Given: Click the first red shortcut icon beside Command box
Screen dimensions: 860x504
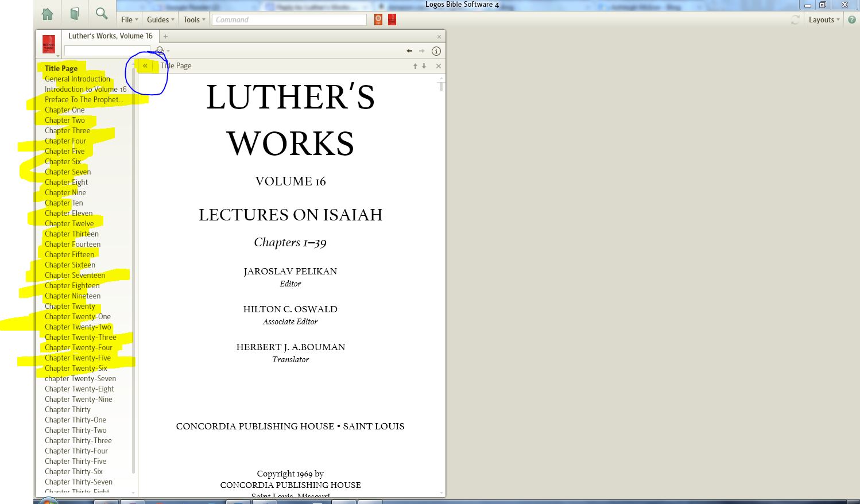Looking at the screenshot, I should click(378, 20).
